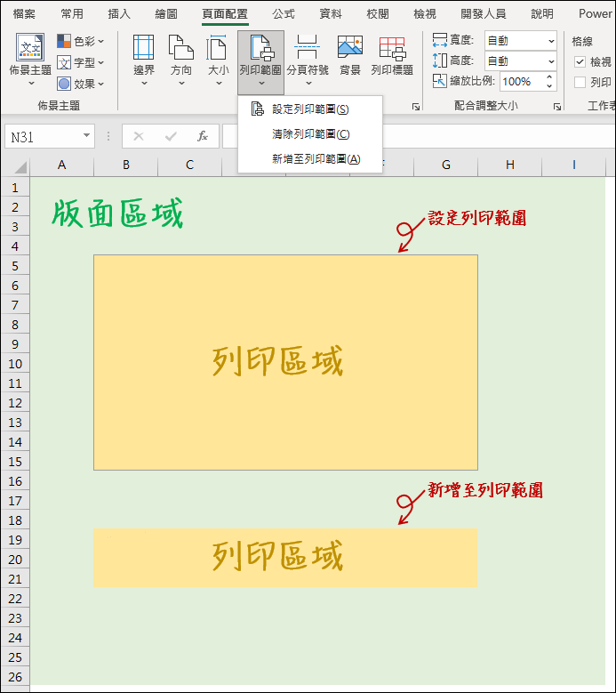Click the formula bar options dots
The height and width of the screenshot is (693, 616).
108,136
